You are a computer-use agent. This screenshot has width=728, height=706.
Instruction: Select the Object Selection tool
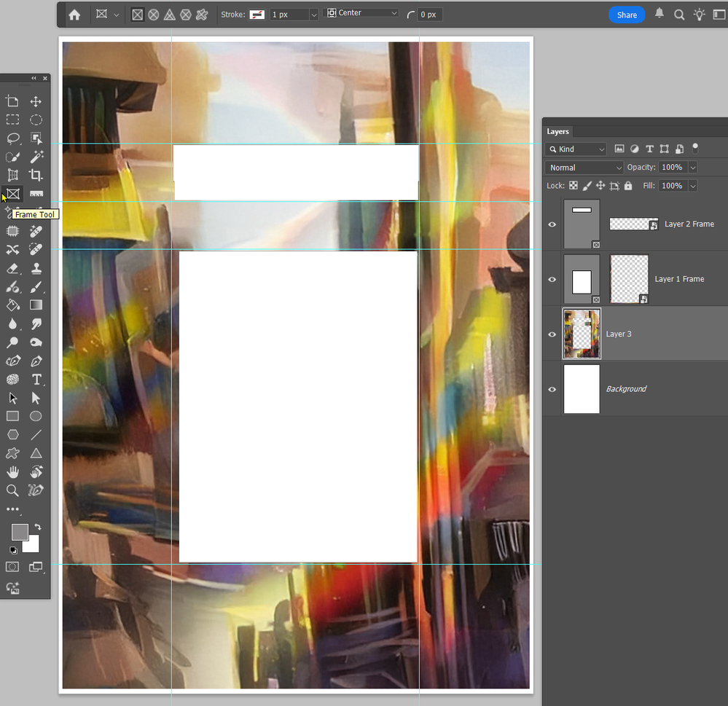(36, 138)
